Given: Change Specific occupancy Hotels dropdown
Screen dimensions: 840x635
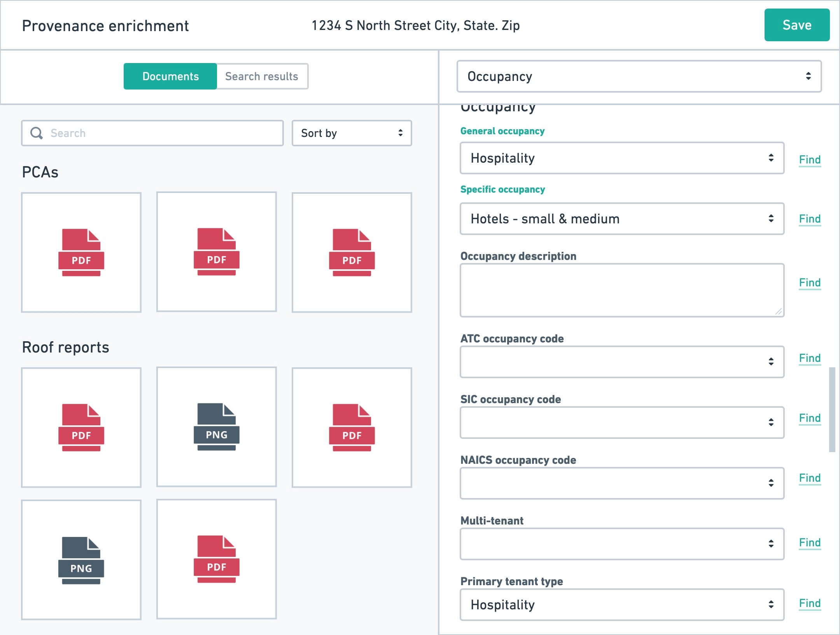Looking at the screenshot, I should point(621,219).
